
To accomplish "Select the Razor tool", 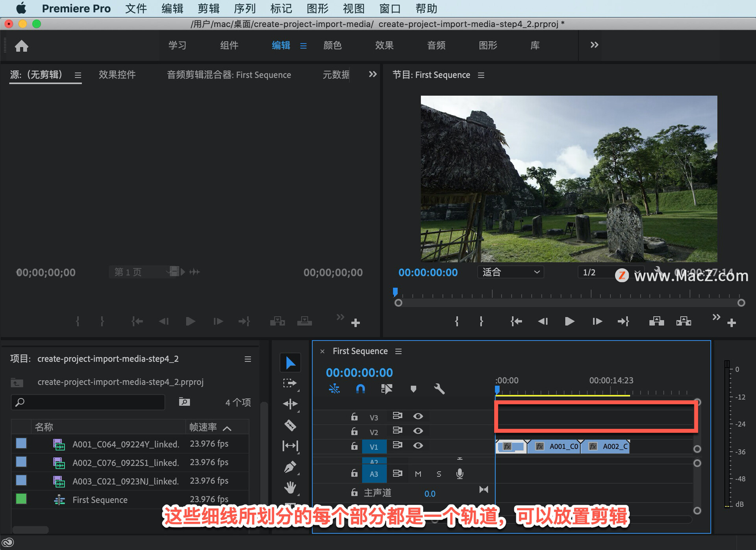I will tap(290, 425).
